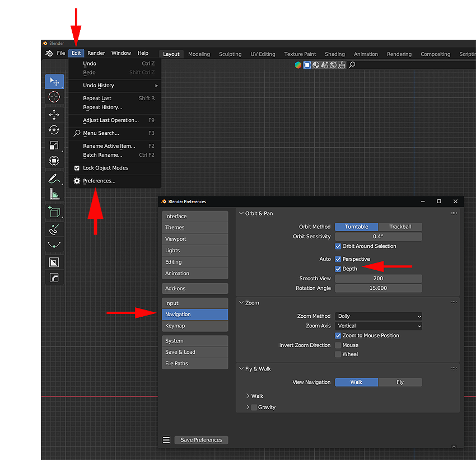
Task: Click the magnifier search field in header
Action: [x=412, y=65]
